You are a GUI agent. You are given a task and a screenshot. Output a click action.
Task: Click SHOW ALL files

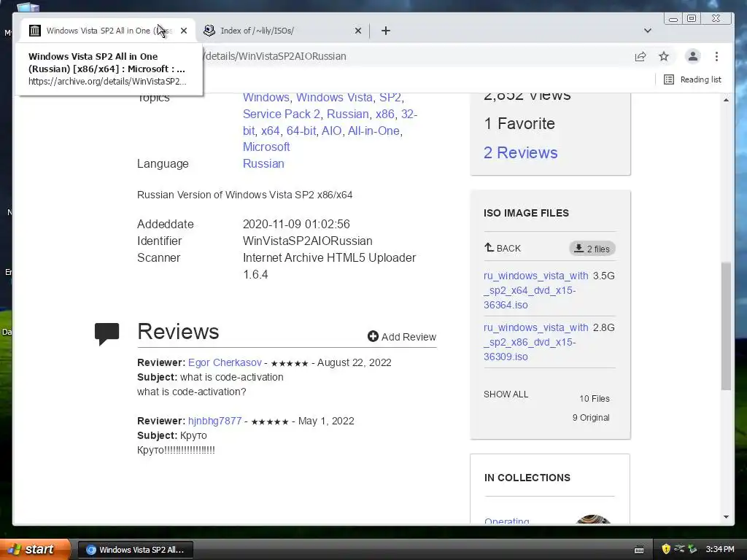point(506,394)
